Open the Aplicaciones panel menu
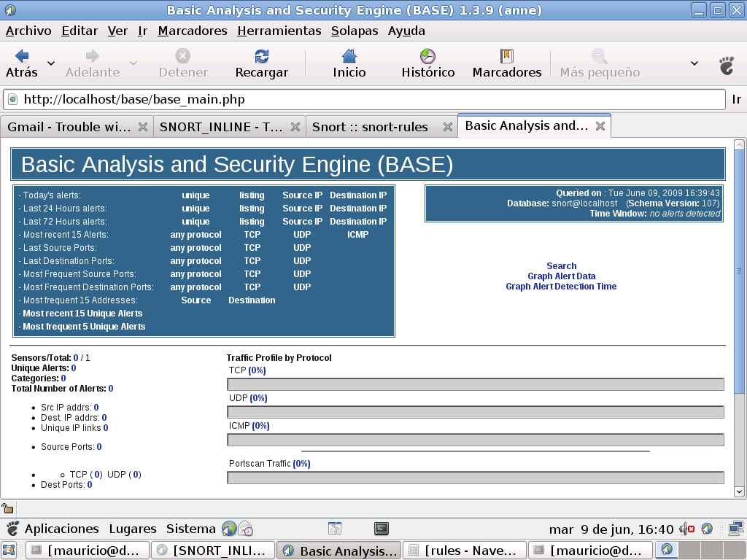This screenshot has height=560, width=747. [61, 529]
